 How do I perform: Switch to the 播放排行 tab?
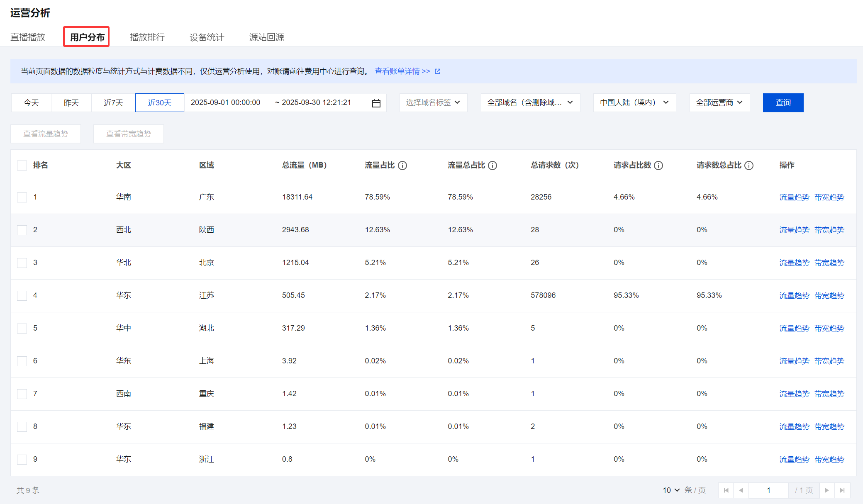pos(147,37)
